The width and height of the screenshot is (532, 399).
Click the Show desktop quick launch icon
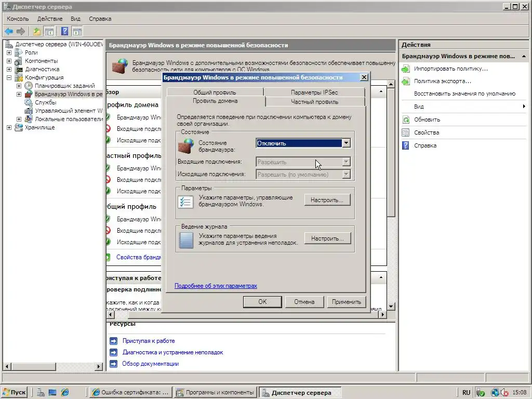(x=52, y=393)
